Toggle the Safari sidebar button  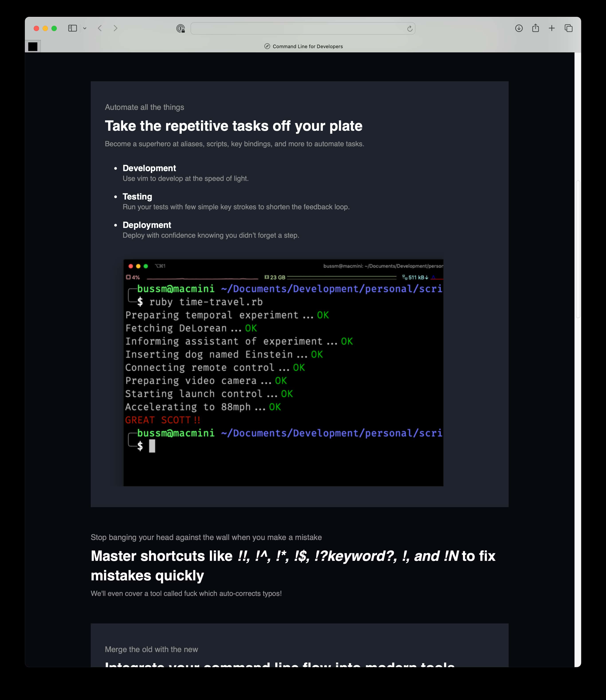(72, 28)
